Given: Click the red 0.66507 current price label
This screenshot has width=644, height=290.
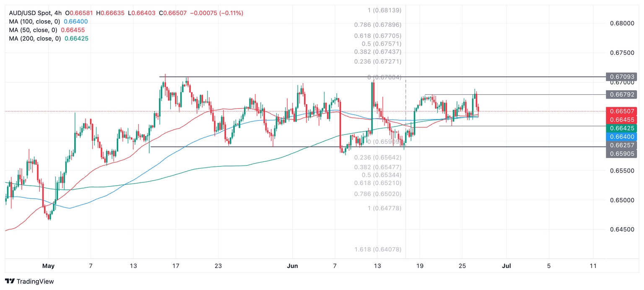Looking at the screenshot, I should tap(622, 111).
